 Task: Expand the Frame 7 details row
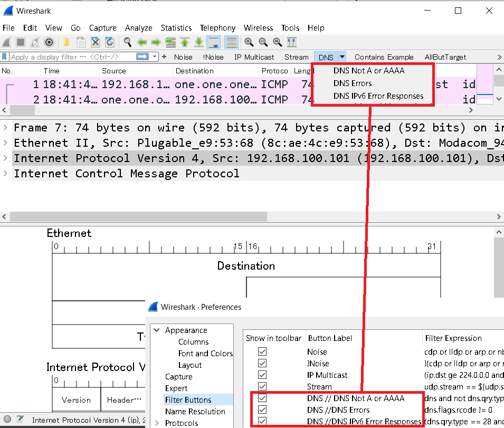[5, 128]
